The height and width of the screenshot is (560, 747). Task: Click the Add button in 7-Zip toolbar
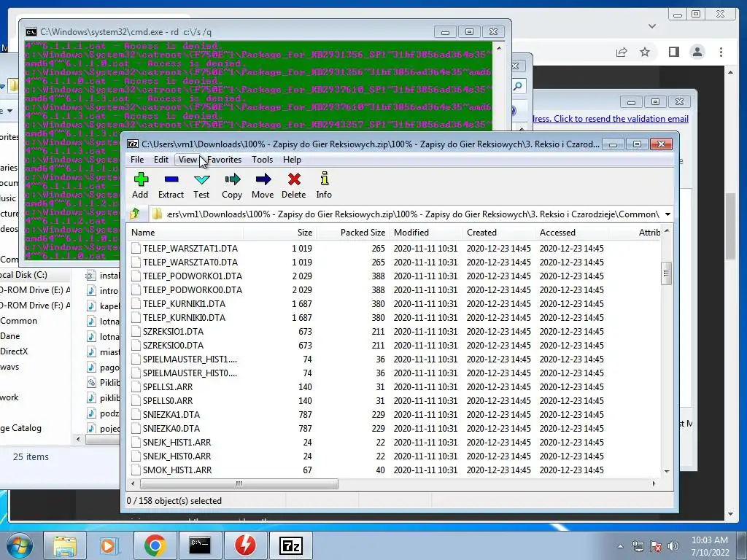140,185
